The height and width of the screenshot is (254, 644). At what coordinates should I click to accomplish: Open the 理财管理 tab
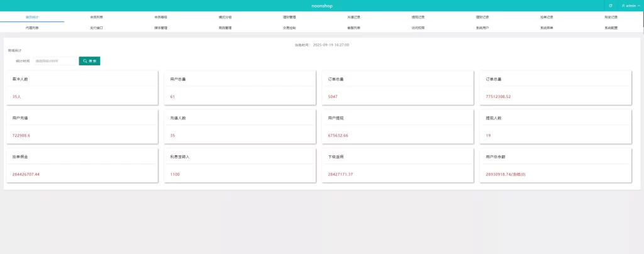[289, 17]
